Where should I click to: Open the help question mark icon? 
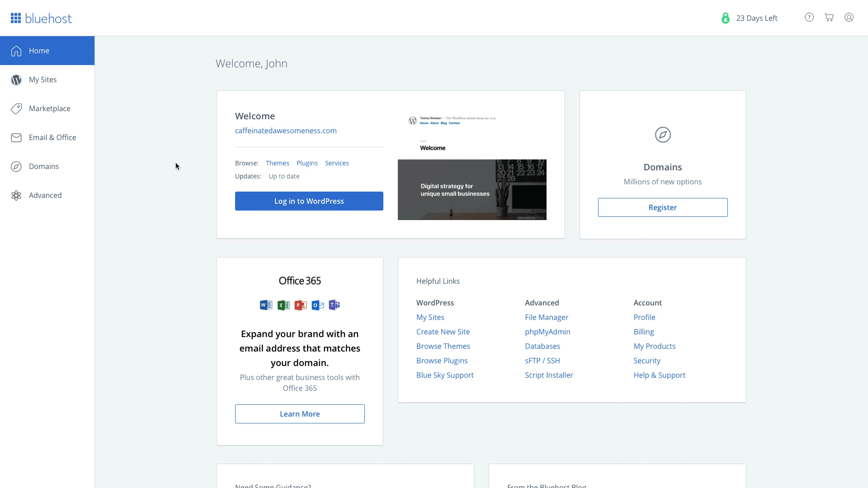(x=809, y=18)
